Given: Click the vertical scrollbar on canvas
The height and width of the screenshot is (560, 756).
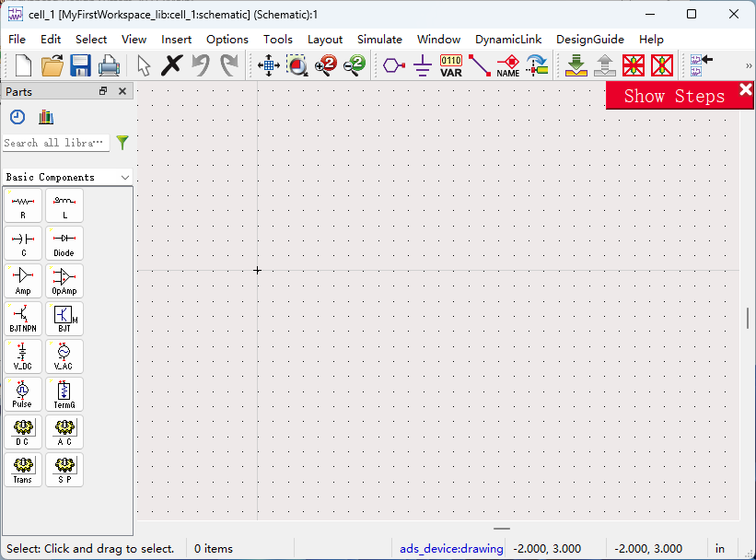Looking at the screenshot, I should click(x=747, y=318).
